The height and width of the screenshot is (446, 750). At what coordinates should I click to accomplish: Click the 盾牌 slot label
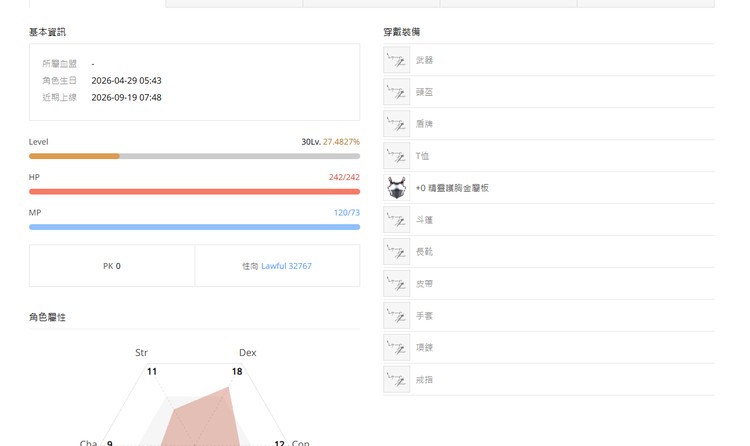tap(424, 124)
